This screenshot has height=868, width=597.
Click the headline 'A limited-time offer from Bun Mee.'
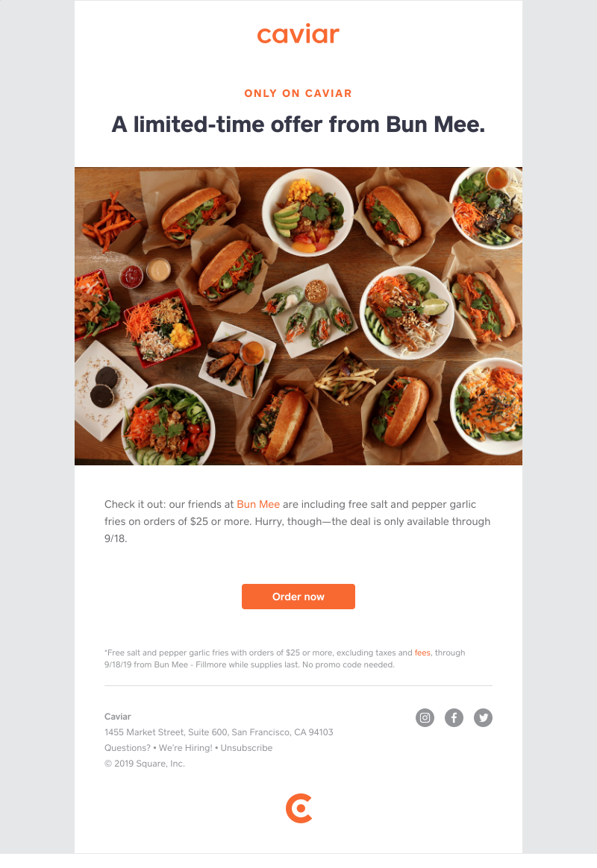tap(298, 125)
